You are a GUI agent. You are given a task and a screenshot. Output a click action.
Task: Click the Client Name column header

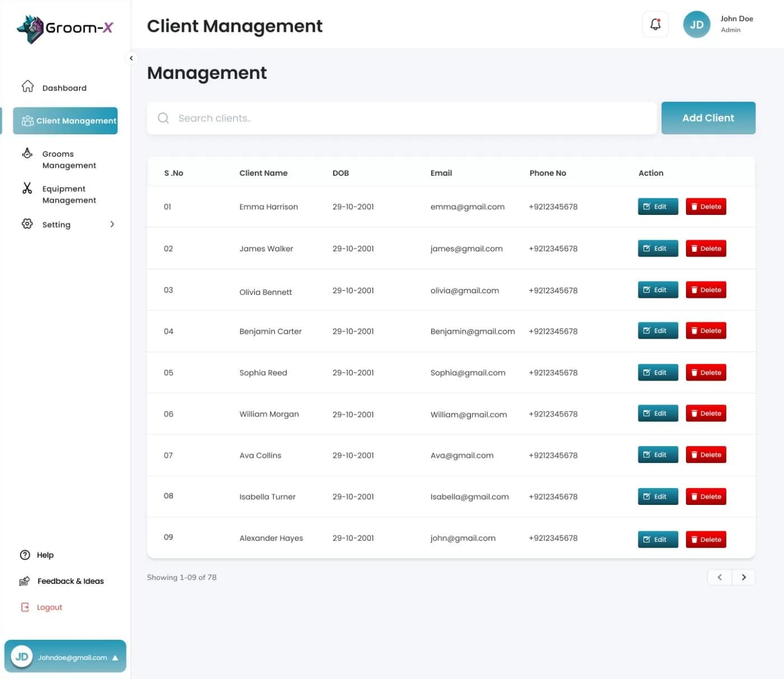(x=263, y=173)
